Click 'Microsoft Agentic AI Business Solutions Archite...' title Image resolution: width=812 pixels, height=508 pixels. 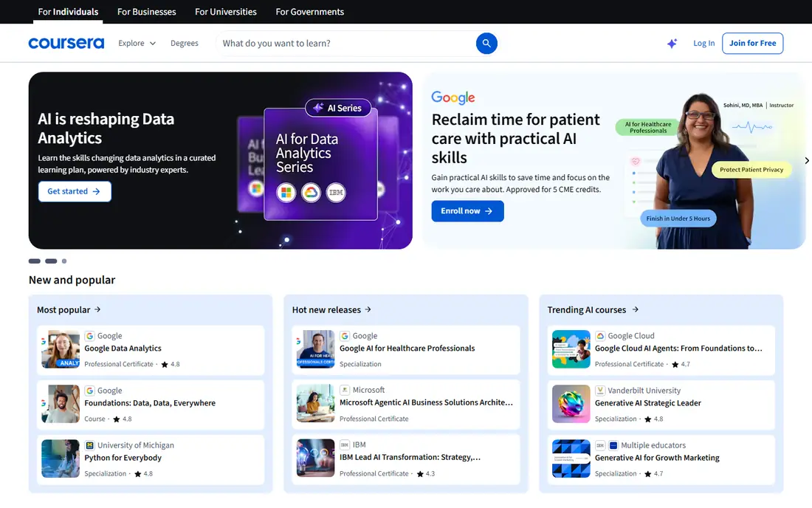tap(426, 402)
